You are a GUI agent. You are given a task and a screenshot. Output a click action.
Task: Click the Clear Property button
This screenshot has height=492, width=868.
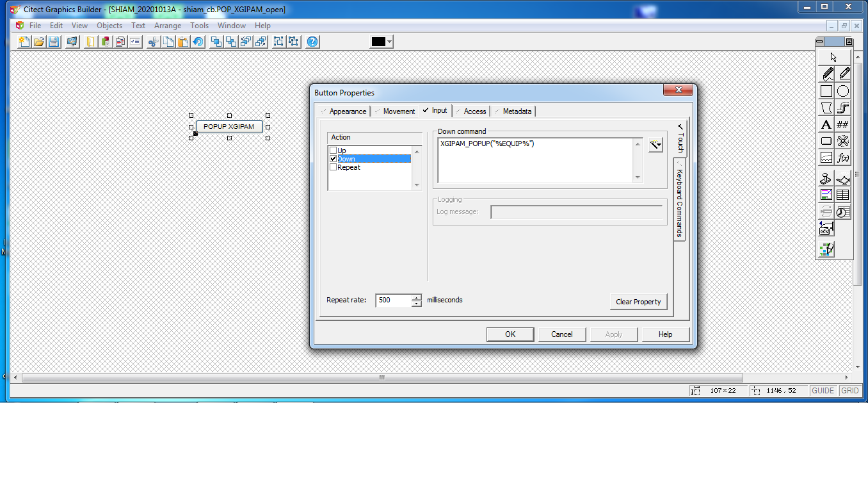[x=638, y=302]
